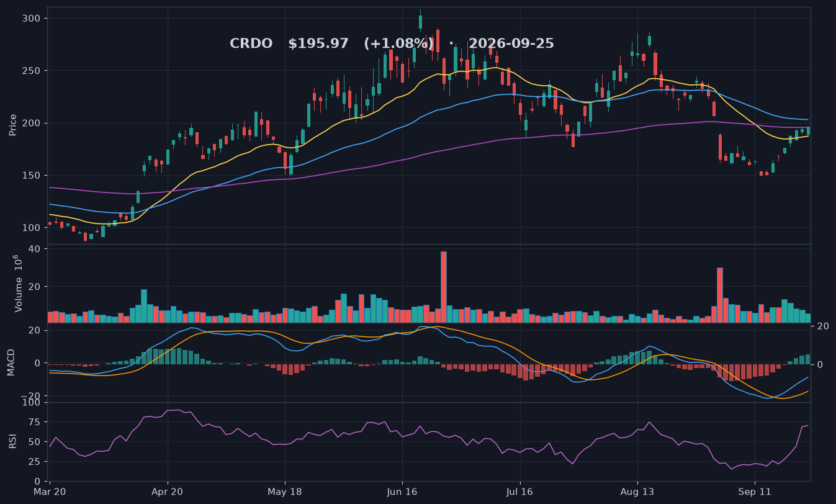This screenshot has width=836, height=504.
Task: Click the 2026-09-25 date in title
Action: (x=511, y=44)
